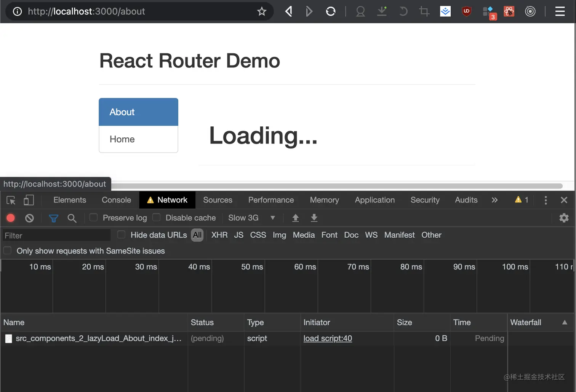
Task: Show more DevTools tabs with chevrons
Action: click(x=494, y=200)
